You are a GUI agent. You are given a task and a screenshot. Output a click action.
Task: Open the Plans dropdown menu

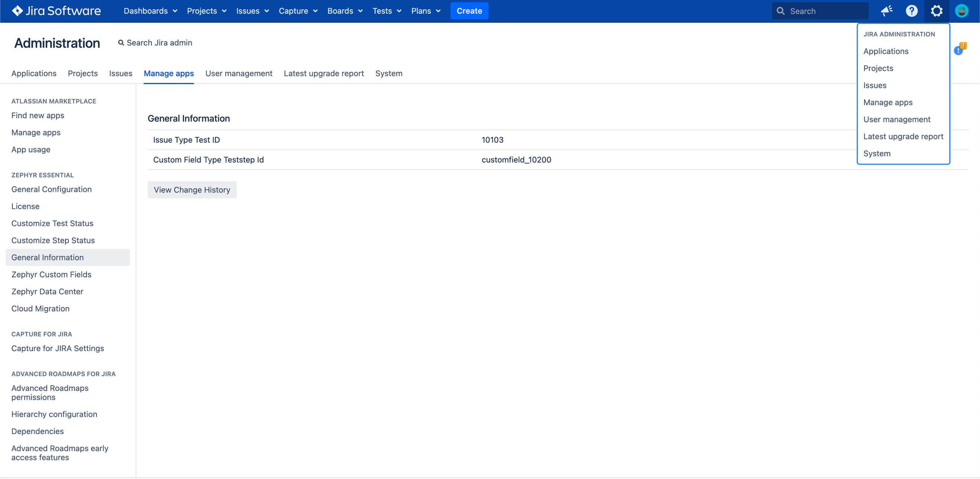(425, 11)
